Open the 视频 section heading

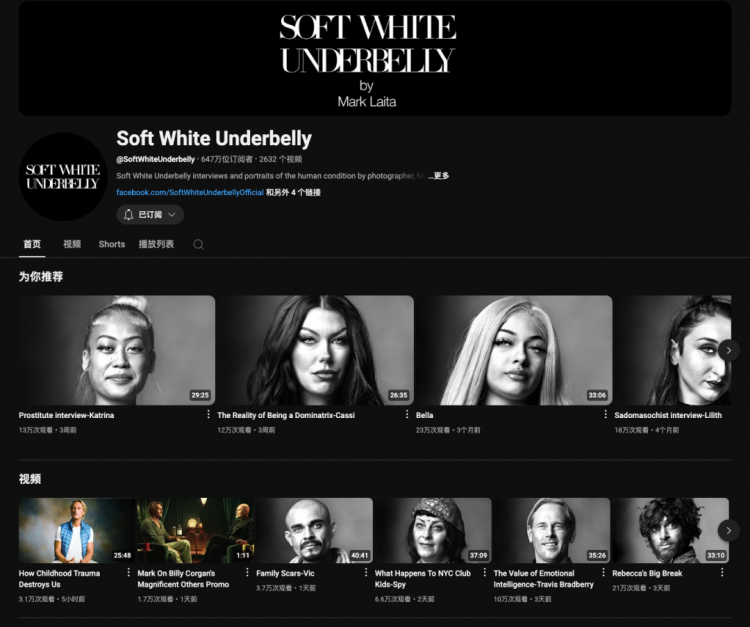pyautogui.click(x=30, y=479)
